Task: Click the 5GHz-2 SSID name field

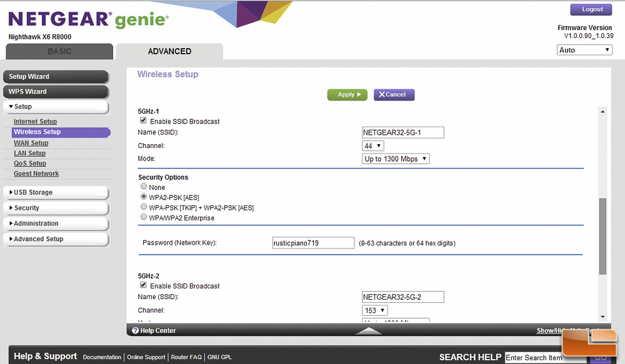Action: tap(402, 297)
